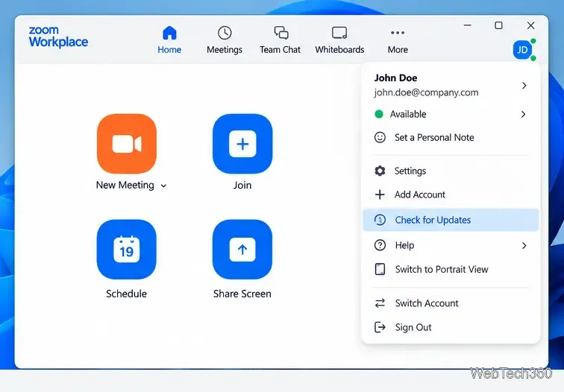Image resolution: width=564 pixels, height=392 pixels.
Task: Click the Help question mark icon
Action: click(380, 245)
